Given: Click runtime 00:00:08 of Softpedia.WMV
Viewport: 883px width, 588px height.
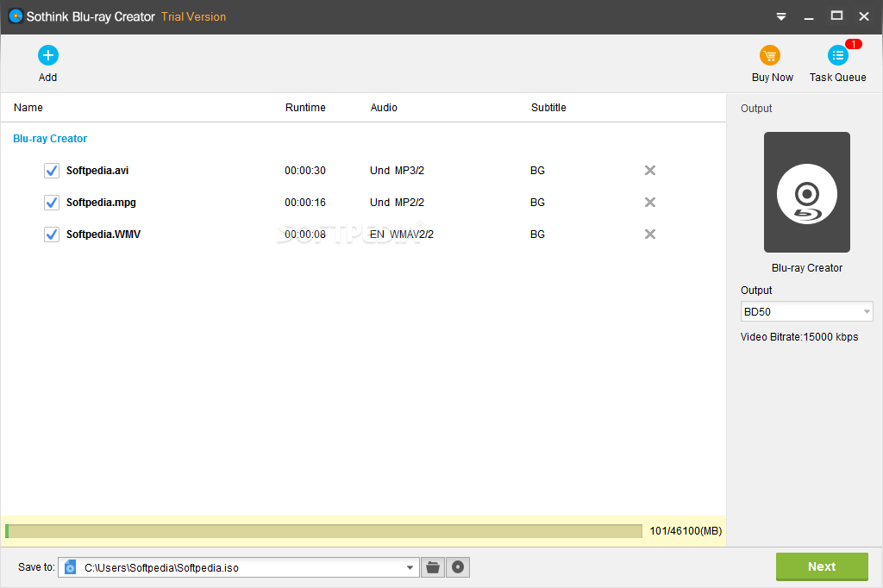Looking at the screenshot, I should pos(305,235).
